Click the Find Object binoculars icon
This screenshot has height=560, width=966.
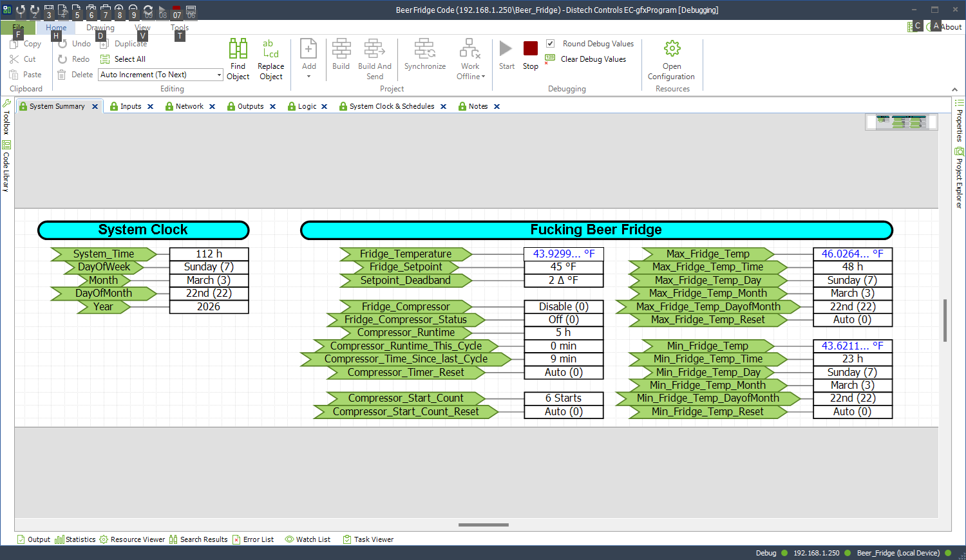[x=238, y=49]
